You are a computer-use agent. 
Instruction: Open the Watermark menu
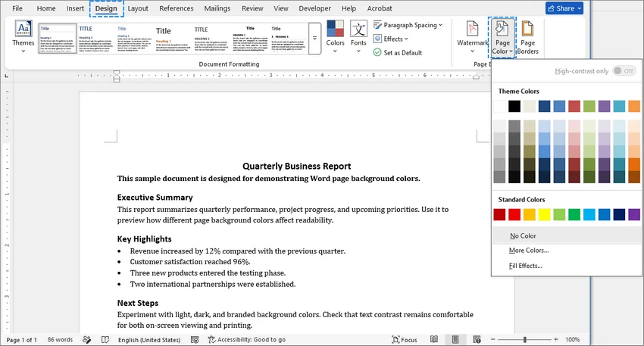(472, 37)
